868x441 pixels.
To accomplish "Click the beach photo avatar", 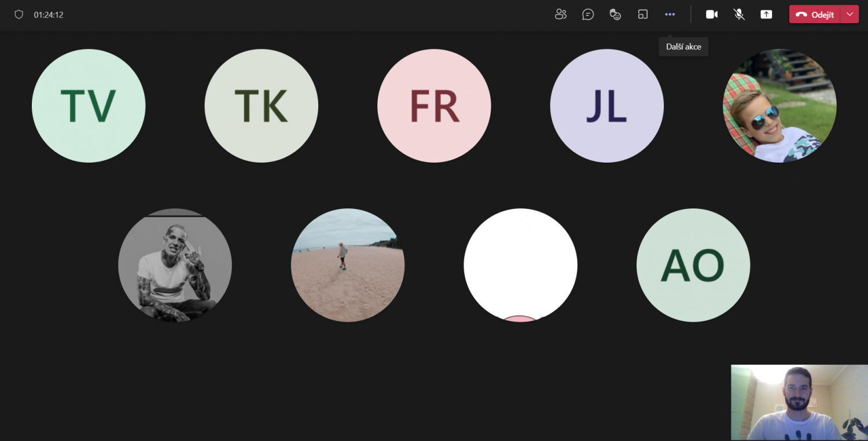I will [x=348, y=265].
